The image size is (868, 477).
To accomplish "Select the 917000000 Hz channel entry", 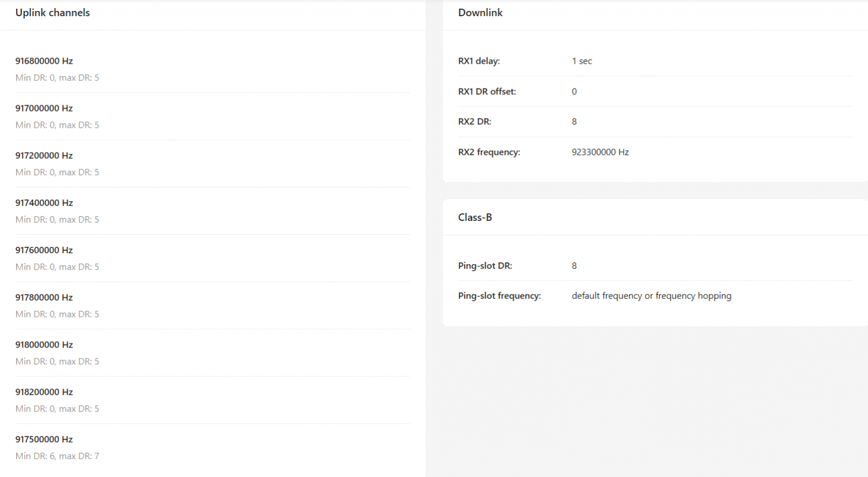I will (44, 108).
